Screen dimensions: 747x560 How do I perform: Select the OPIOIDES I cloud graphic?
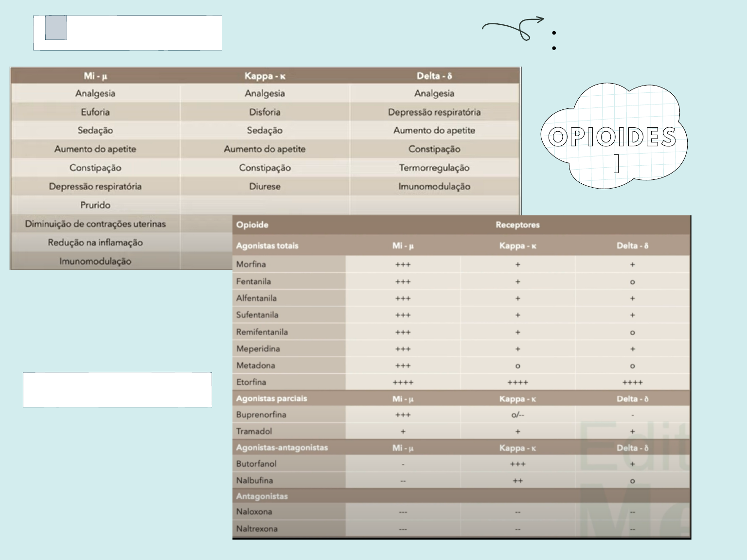click(x=614, y=137)
